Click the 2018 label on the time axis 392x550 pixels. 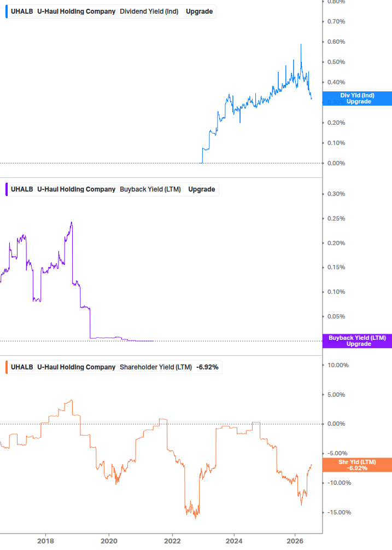45,541
